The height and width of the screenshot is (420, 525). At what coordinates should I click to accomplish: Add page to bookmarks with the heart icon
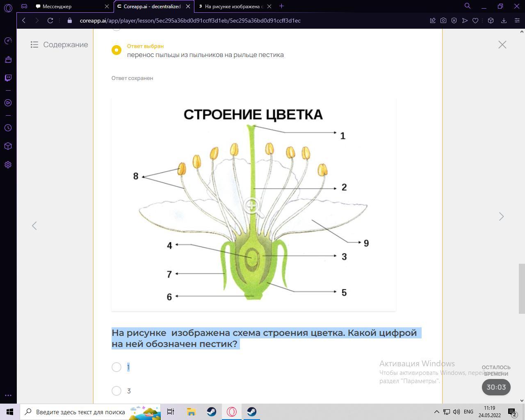[475, 21]
